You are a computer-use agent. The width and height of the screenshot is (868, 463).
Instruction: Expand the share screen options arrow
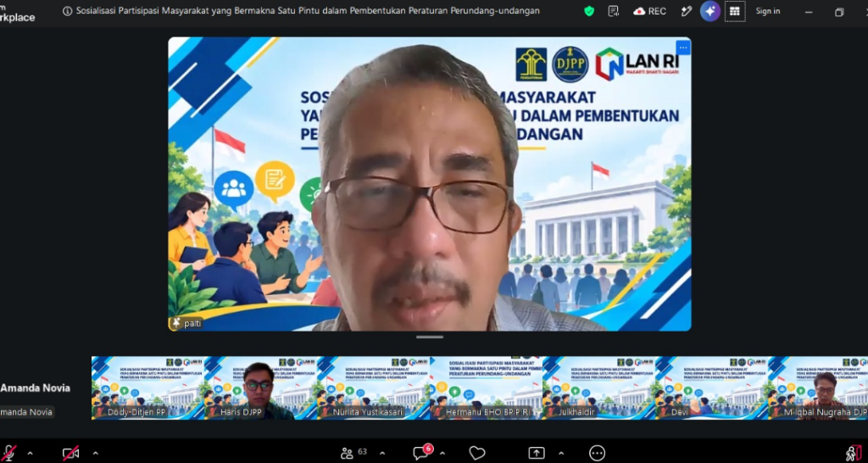561,453
